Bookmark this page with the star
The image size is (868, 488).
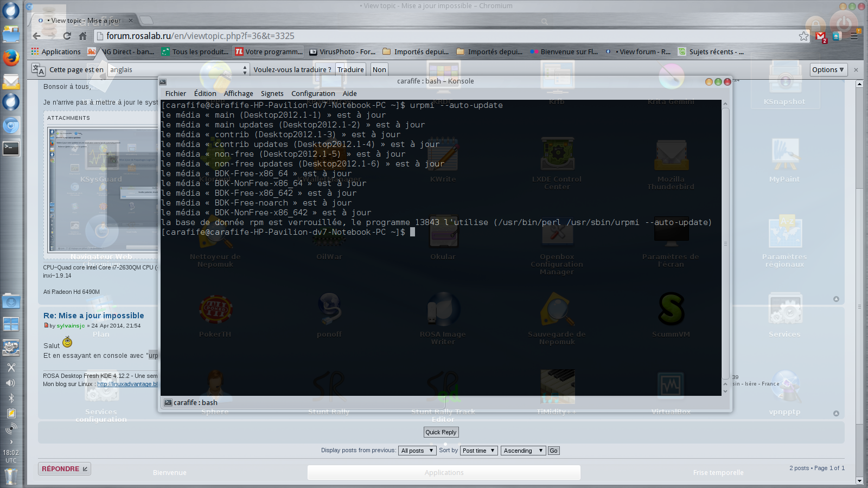803,36
